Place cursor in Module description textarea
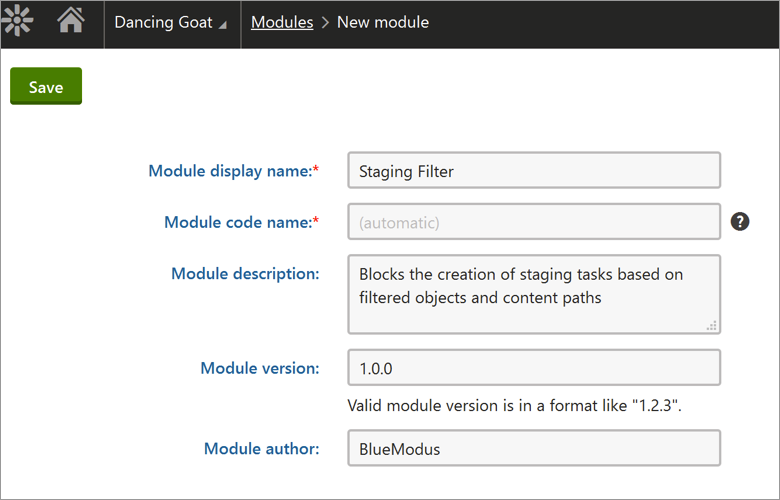The height and width of the screenshot is (500, 780). (534, 295)
